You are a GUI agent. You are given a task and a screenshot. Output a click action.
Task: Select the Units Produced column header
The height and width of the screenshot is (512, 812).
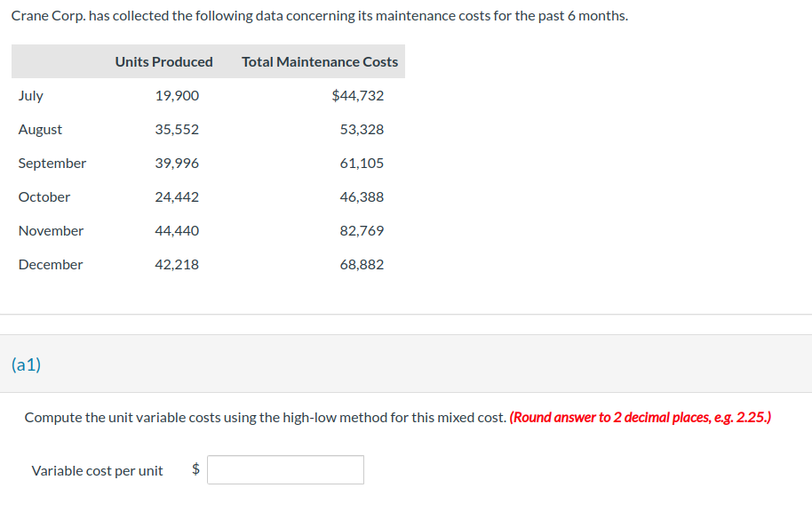(163, 61)
